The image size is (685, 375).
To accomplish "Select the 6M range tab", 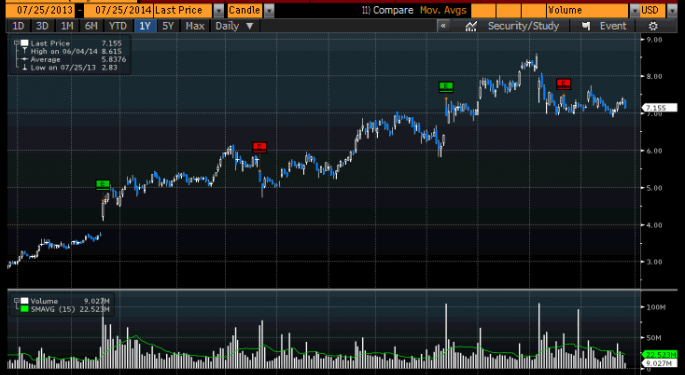I will click(91, 26).
